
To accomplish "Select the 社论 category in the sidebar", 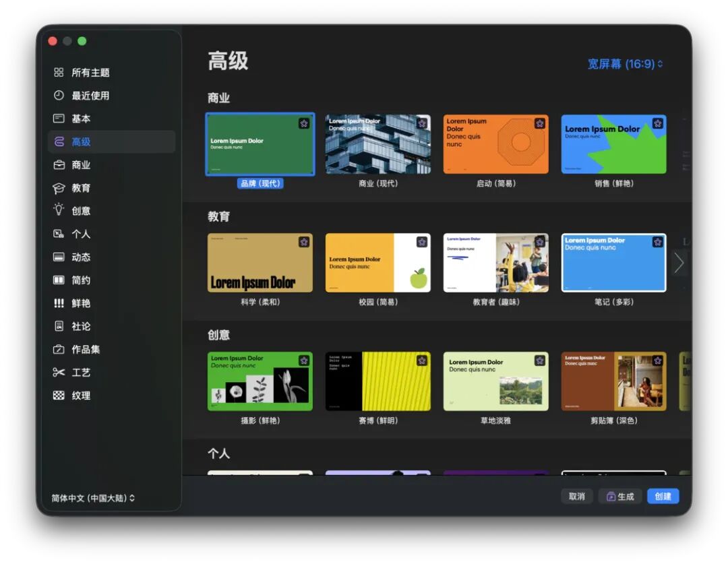I will tap(111, 326).
